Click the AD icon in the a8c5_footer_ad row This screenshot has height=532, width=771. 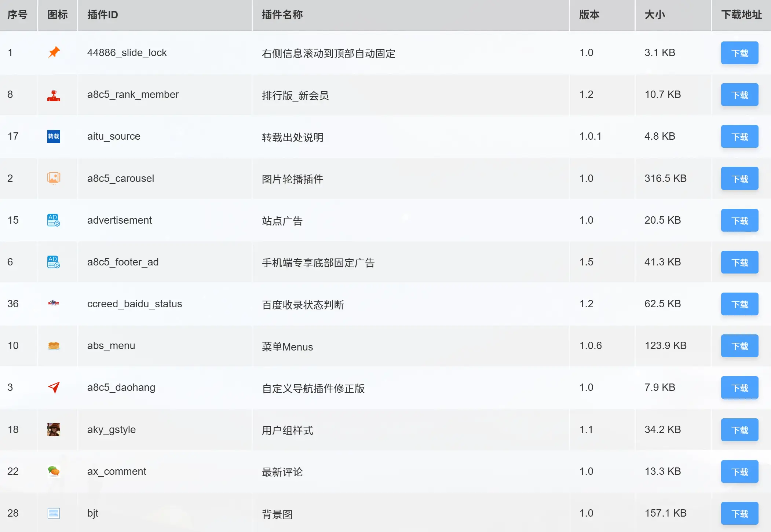point(54,262)
